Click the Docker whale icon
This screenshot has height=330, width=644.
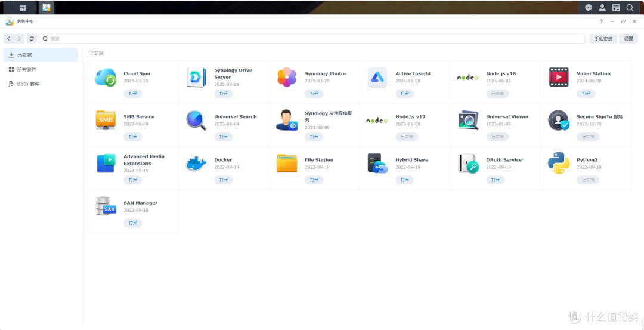(196, 164)
